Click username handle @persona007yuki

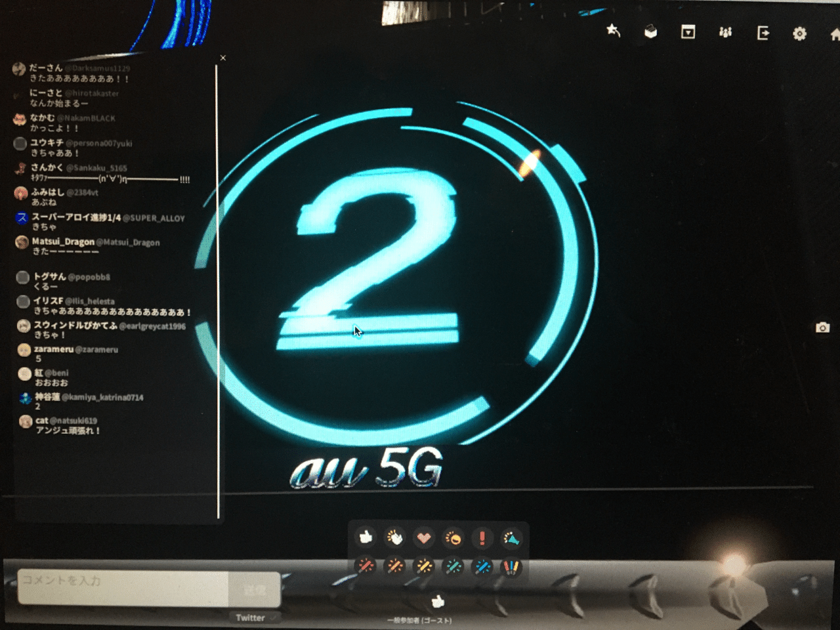[x=99, y=143]
